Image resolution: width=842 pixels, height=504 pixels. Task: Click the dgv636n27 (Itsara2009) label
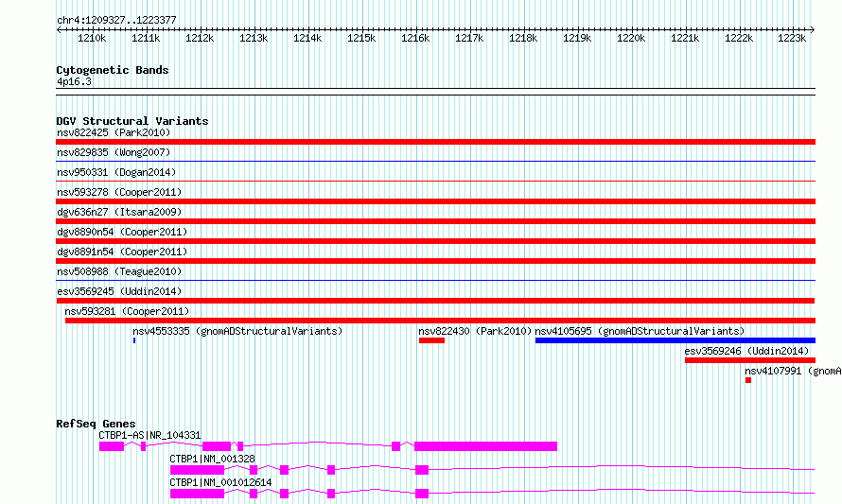point(119,212)
